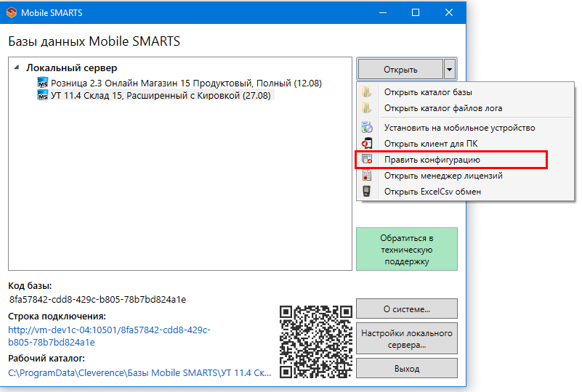
Task: Click heading Базы данных Mobile SMARTS
Action: (x=94, y=41)
